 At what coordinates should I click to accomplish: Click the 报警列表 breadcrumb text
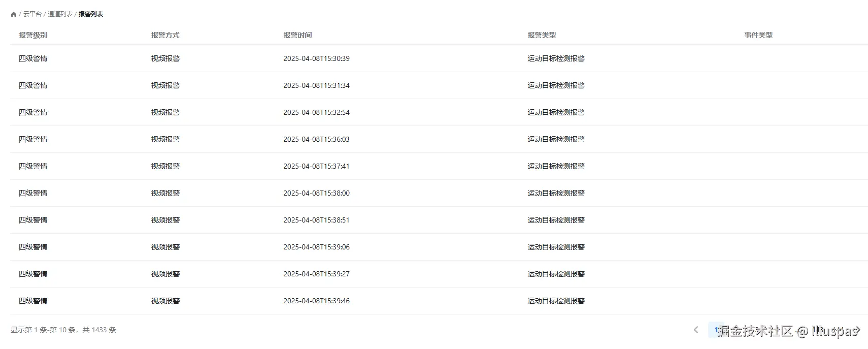tap(91, 14)
